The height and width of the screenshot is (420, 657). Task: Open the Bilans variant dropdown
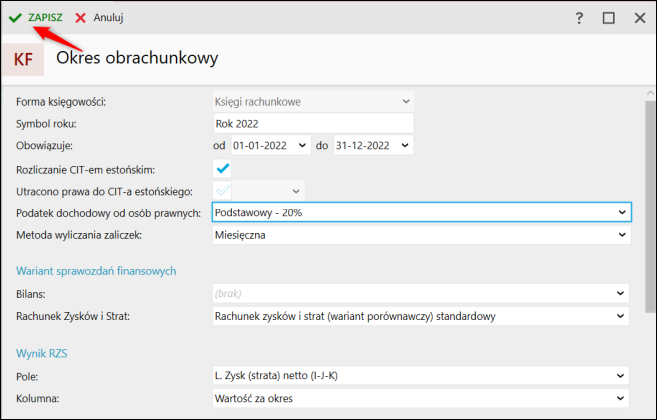point(622,294)
